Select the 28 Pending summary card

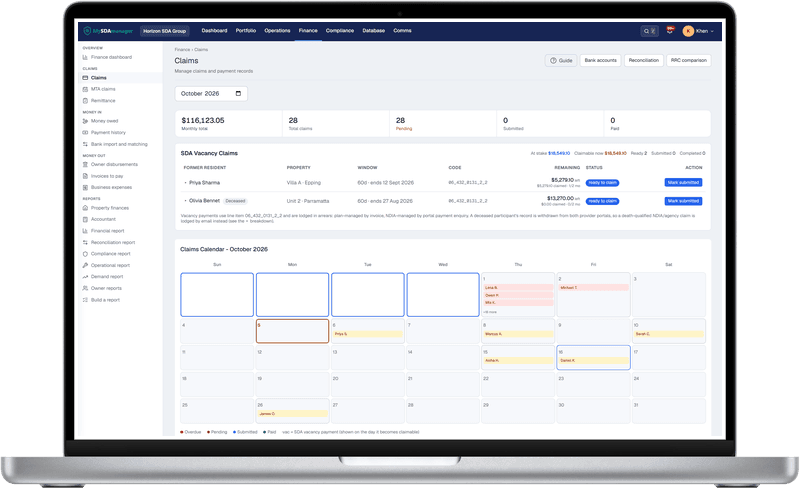click(x=443, y=124)
